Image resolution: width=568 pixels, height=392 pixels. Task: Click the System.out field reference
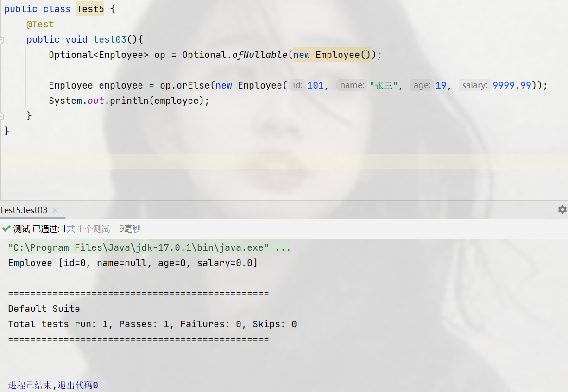coord(76,101)
